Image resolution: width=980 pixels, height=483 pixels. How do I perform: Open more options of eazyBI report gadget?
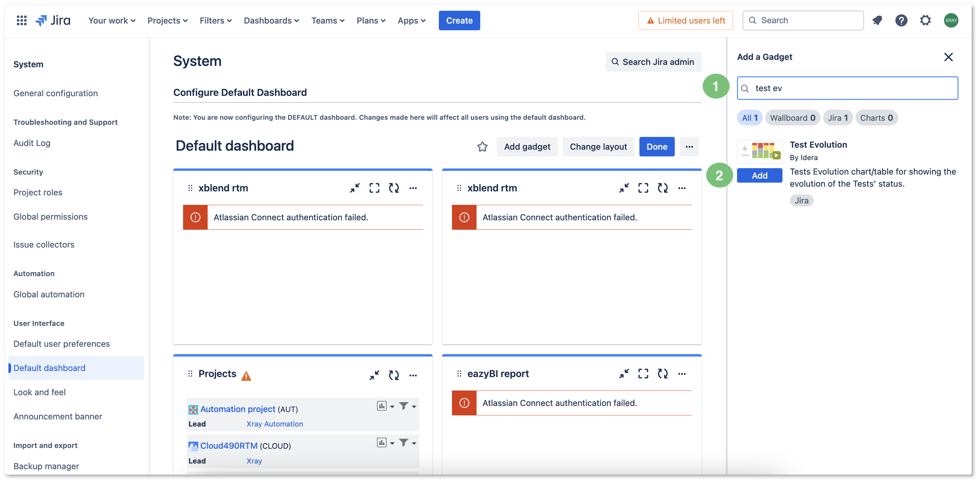(x=682, y=374)
